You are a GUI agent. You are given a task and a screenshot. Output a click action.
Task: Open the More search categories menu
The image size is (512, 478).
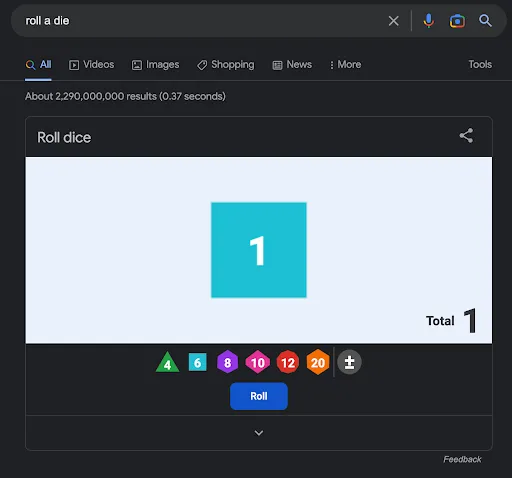(345, 64)
